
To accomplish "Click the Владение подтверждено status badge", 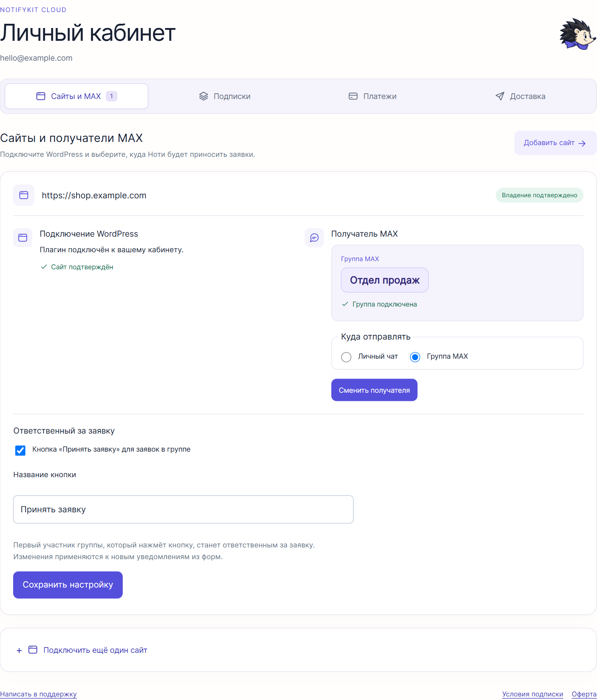I will pyautogui.click(x=539, y=195).
